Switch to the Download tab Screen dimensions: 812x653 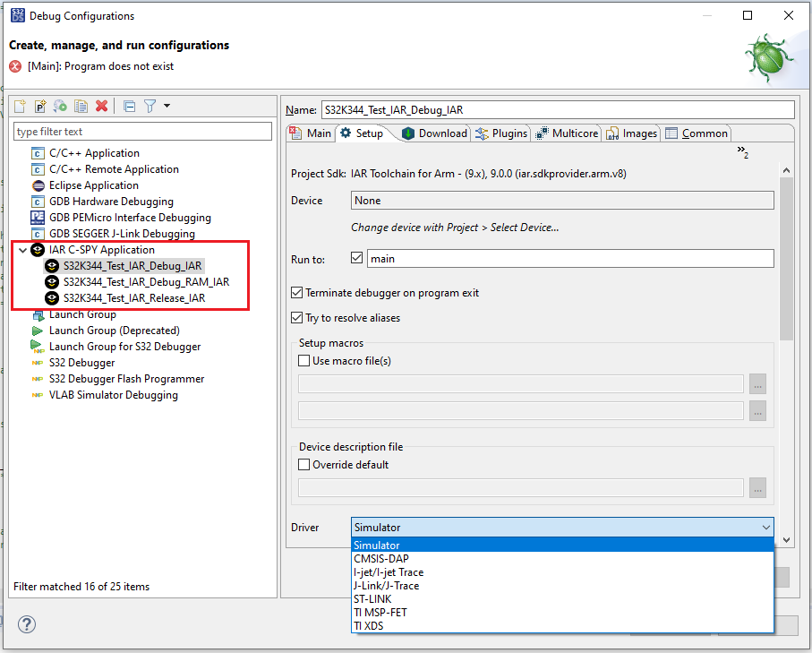(434, 133)
